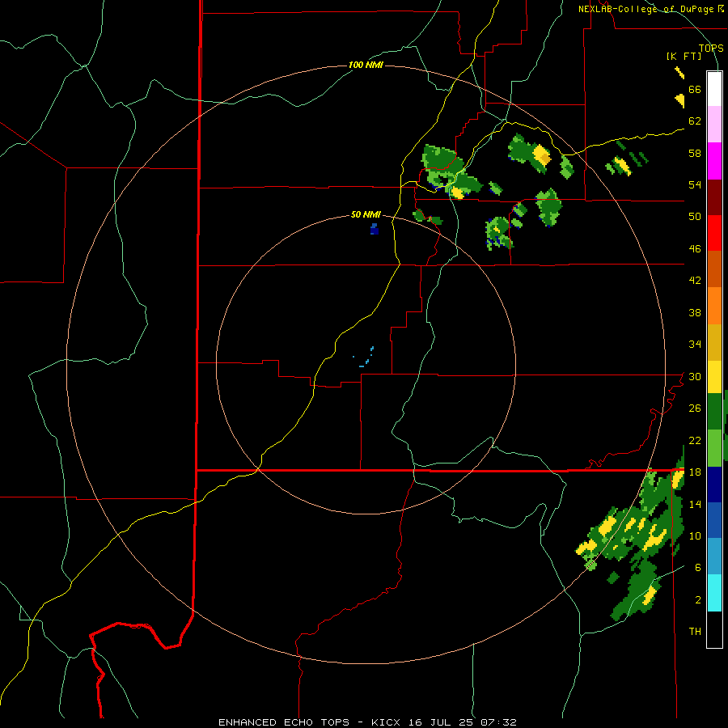Click the '[K FT]' units label
728x728 pixels.
(684, 56)
